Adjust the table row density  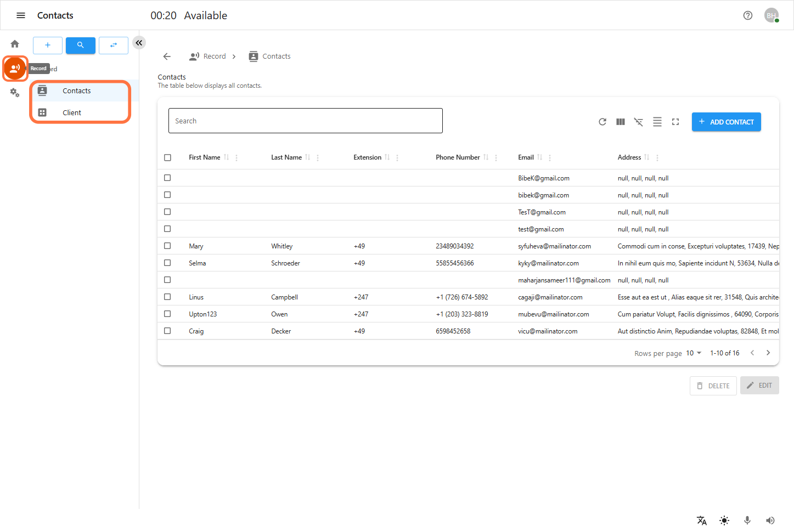point(657,121)
